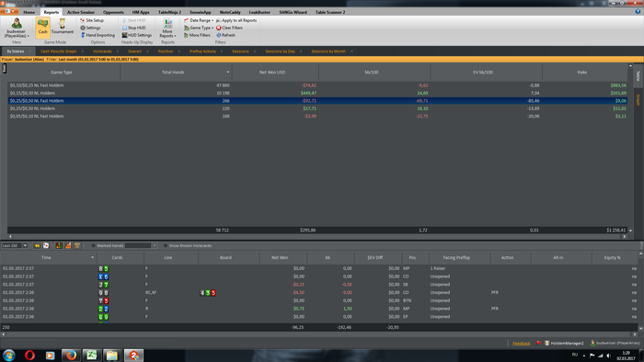The width and height of the screenshot is (644, 362).
Task: Close the Position report tab
Action: 179,51
